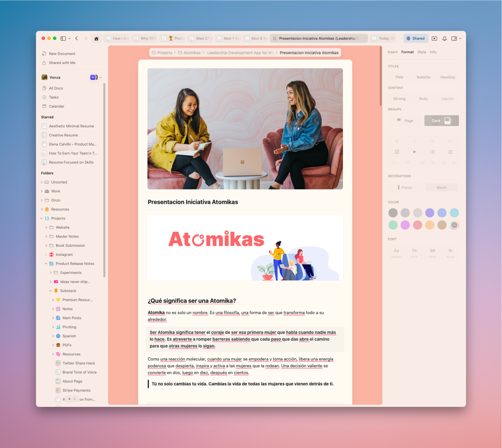
Task: Go back with the back arrow
Action: click(x=76, y=39)
